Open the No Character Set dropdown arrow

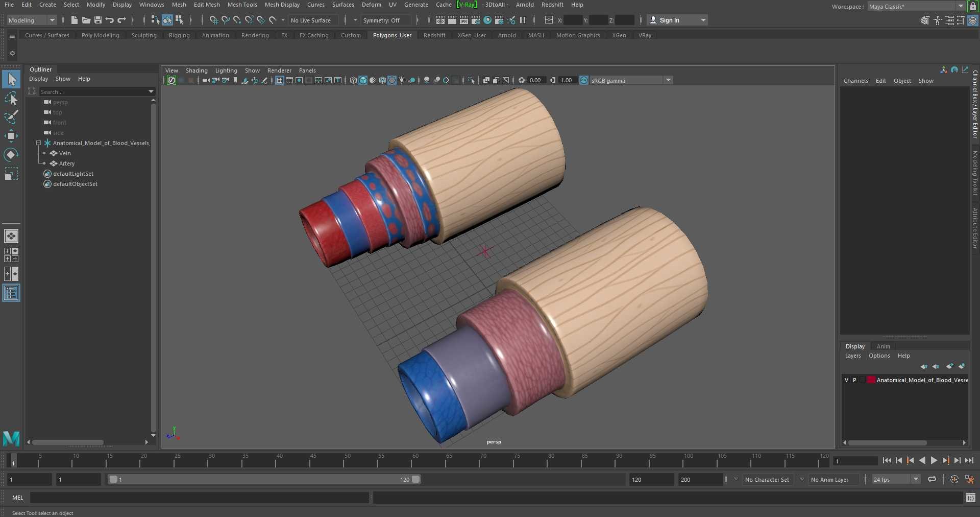(736, 479)
